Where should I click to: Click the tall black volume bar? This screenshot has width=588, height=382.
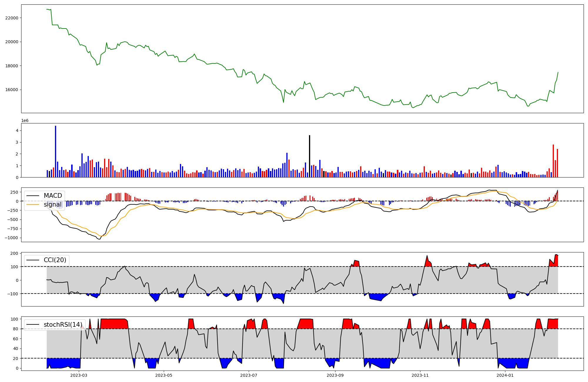click(310, 156)
